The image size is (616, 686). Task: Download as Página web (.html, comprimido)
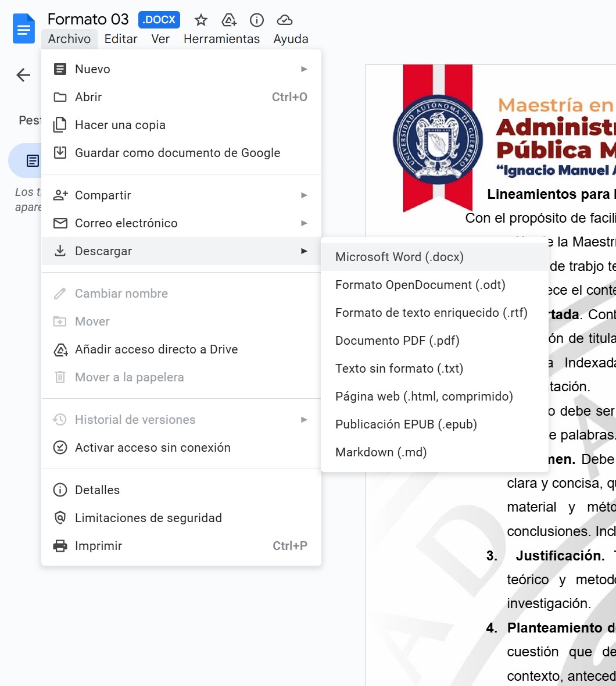(x=435, y=396)
